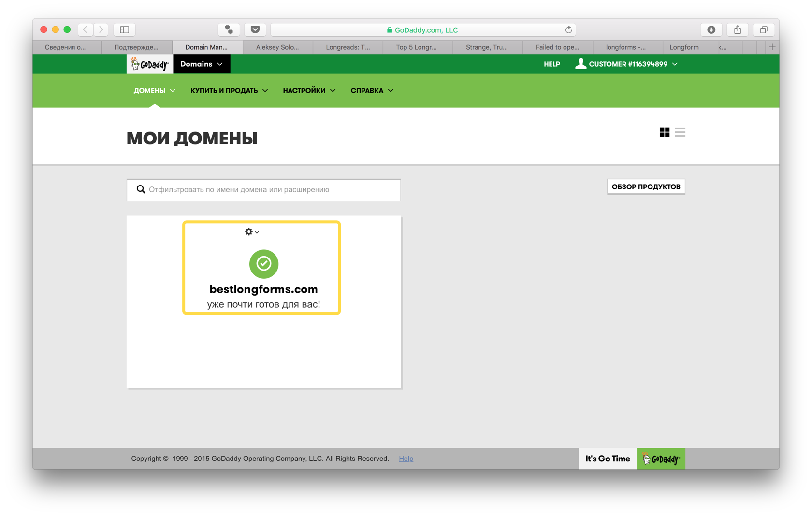The height and width of the screenshot is (516, 812).
Task: Open the Safari downloads icon
Action: coord(711,29)
